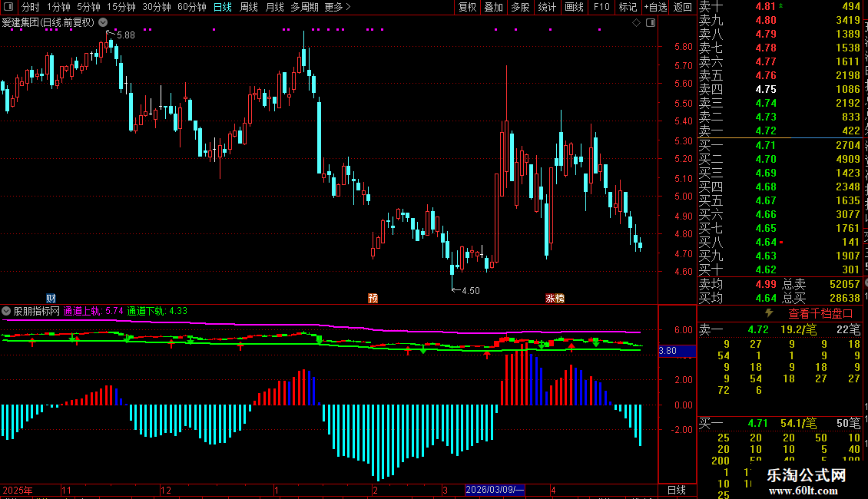Expand the 更多 periods menu
This screenshot has width=868, height=499.
point(337,7)
